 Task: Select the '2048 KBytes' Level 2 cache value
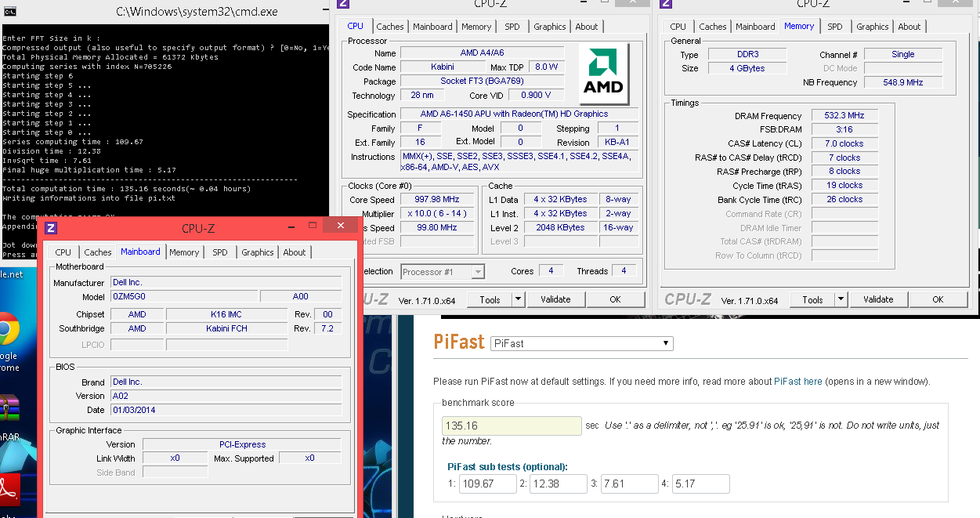pyautogui.click(x=560, y=227)
